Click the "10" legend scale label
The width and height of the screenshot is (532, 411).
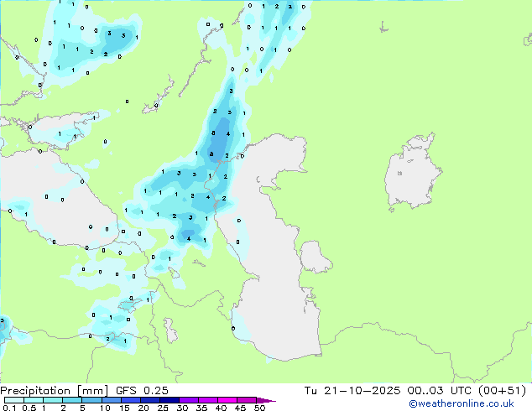pyautogui.click(x=105, y=408)
